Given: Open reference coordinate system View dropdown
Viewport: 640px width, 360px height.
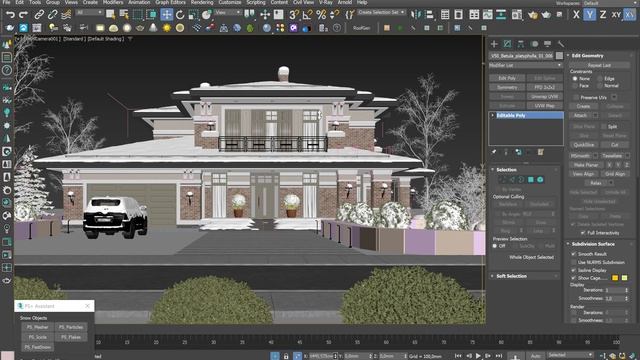Looking at the screenshot, I should point(228,13).
